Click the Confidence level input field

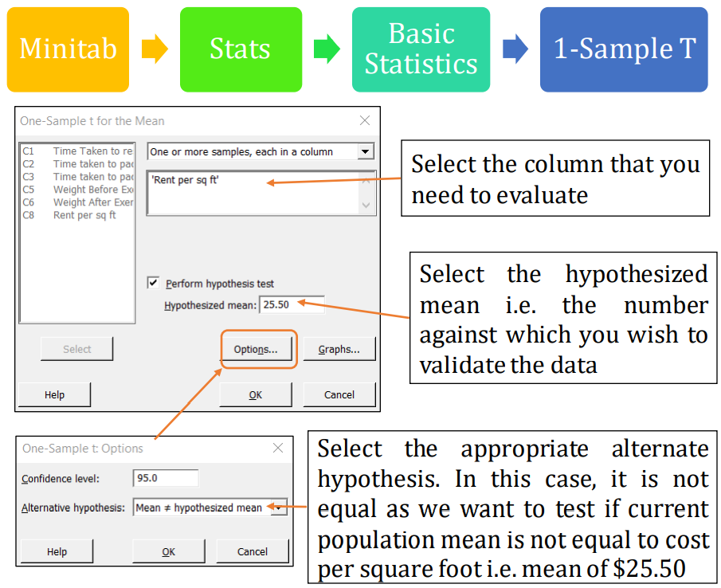166,478
